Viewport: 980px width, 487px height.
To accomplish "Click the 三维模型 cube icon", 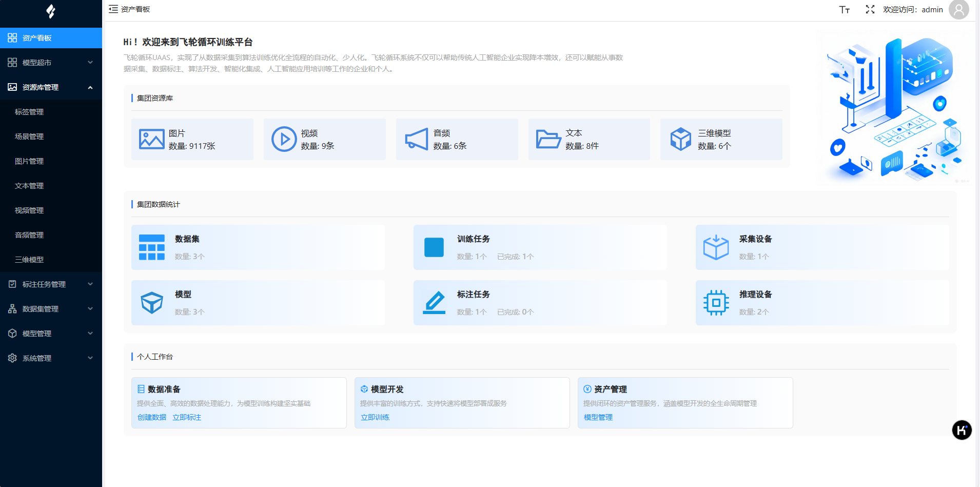I will click(x=681, y=139).
